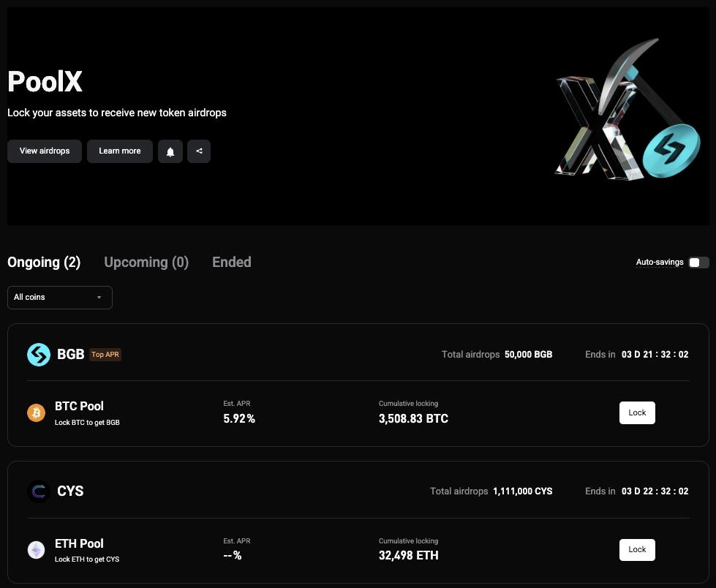Switch to the Ongoing (2) tab
The height and width of the screenshot is (588, 716).
[44, 263]
